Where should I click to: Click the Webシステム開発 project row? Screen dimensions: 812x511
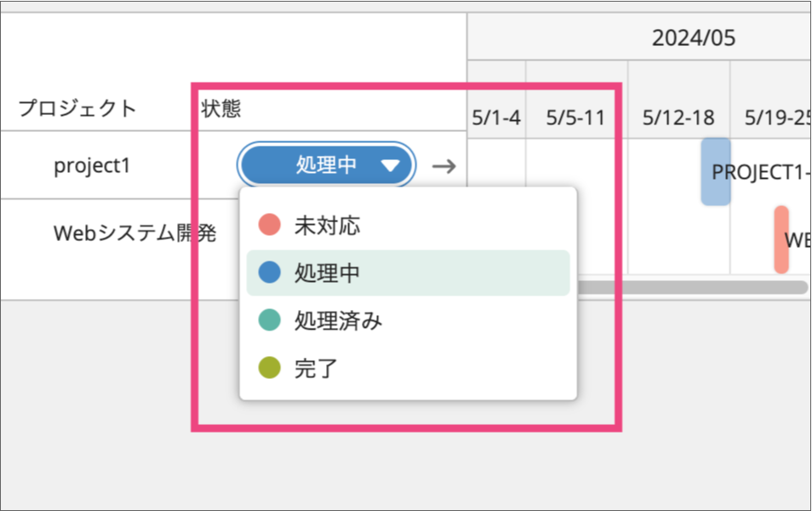(x=134, y=233)
